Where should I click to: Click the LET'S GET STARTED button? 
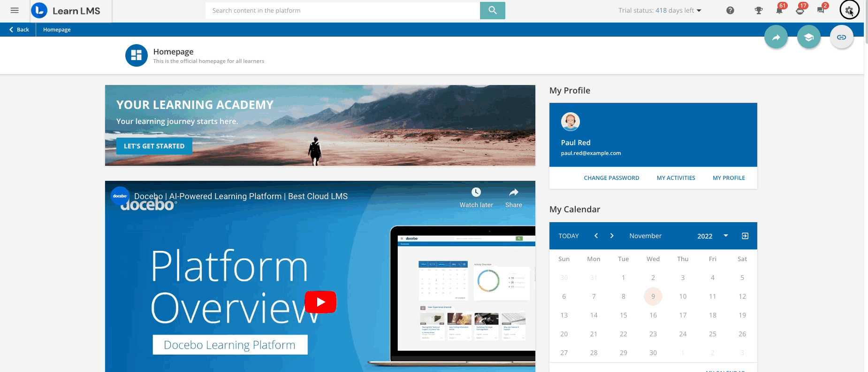pos(154,146)
